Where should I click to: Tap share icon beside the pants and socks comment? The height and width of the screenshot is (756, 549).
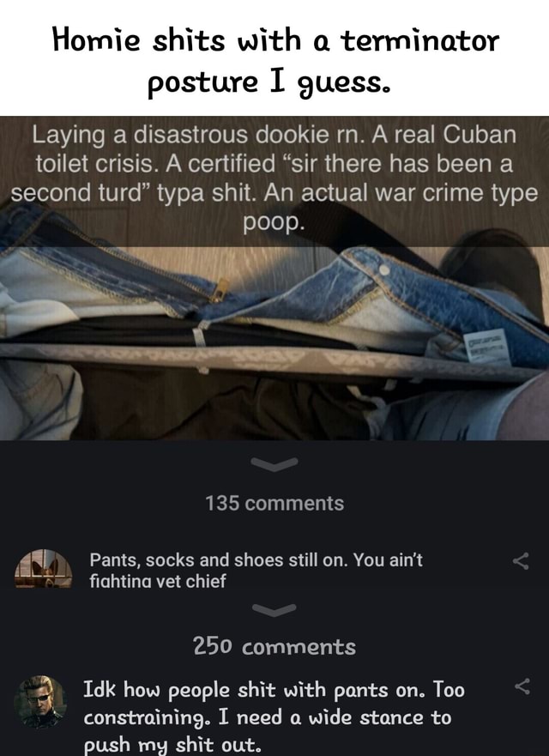click(521, 560)
